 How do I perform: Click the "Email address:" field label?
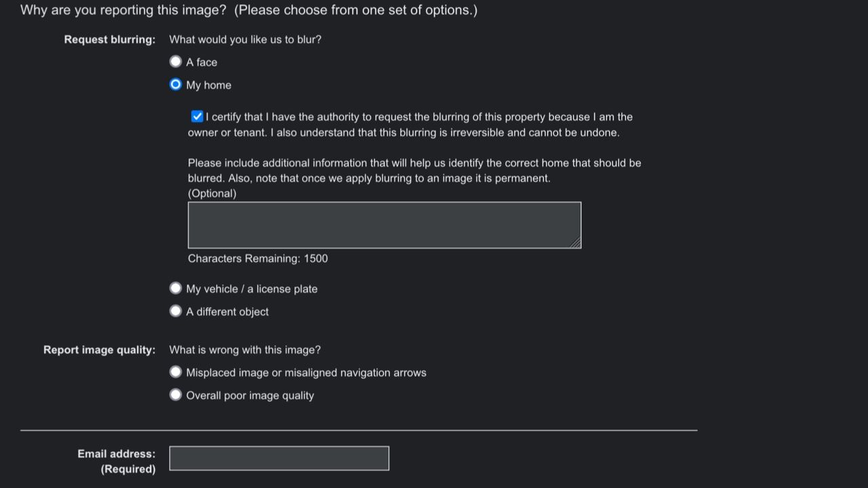click(116, 454)
